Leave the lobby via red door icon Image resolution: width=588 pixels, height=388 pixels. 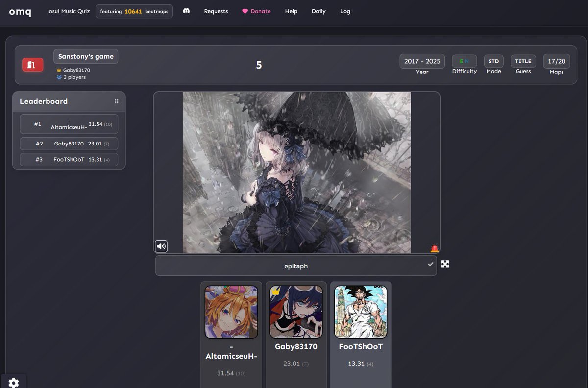coord(32,65)
